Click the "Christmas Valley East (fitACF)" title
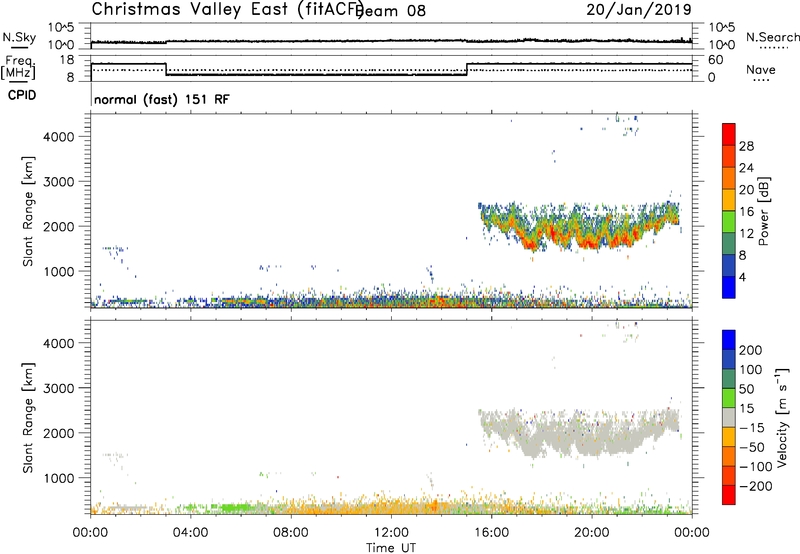 (228, 9)
